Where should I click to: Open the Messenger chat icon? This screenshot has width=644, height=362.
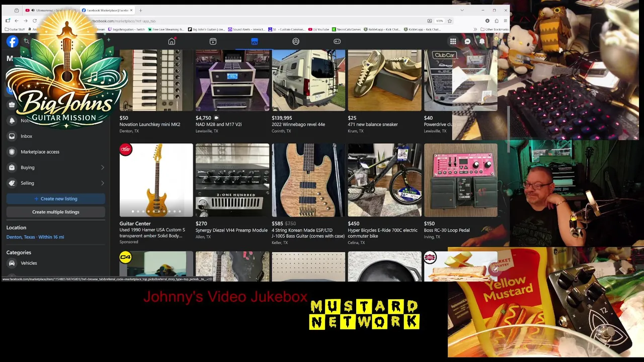click(x=467, y=41)
